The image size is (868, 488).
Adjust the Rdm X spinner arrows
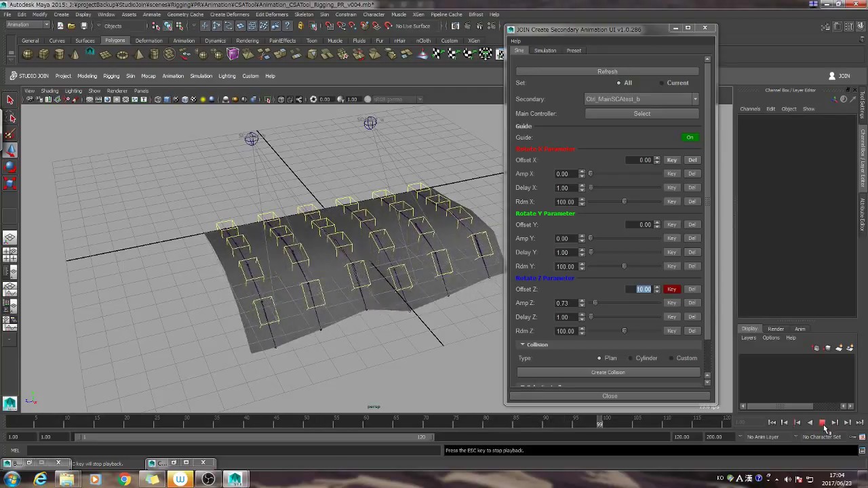click(581, 201)
